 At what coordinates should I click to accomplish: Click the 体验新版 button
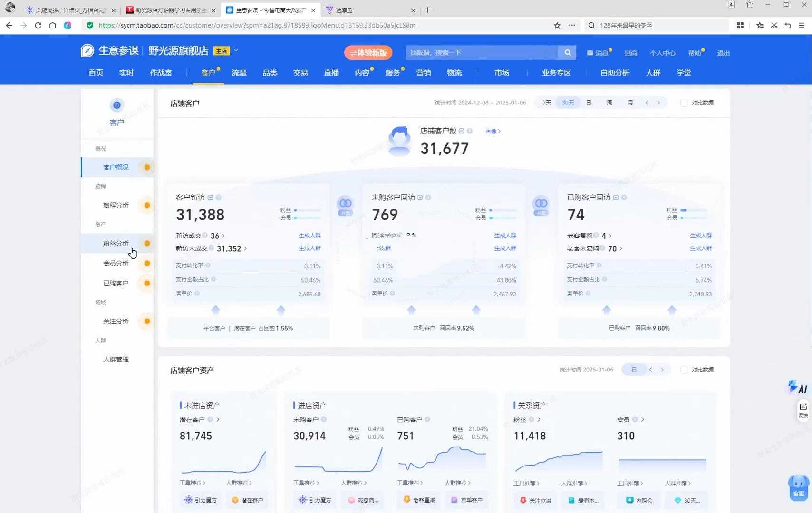pos(368,53)
